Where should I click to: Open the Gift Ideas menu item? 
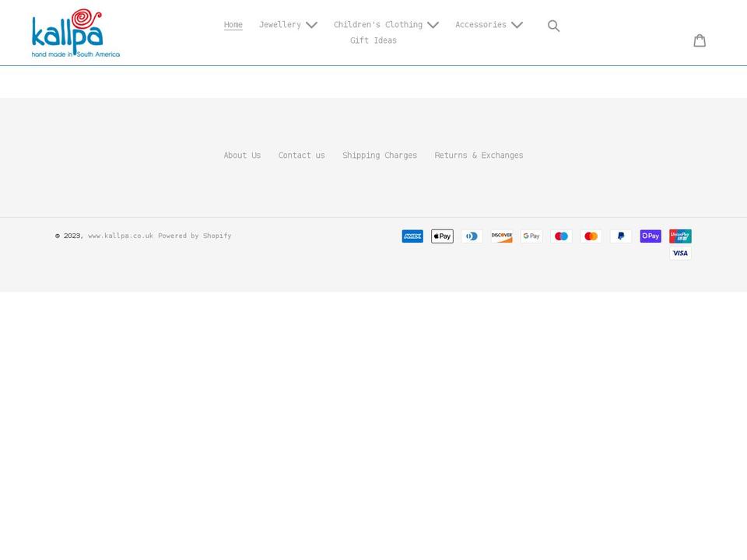pyautogui.click(x=373, y=40)
